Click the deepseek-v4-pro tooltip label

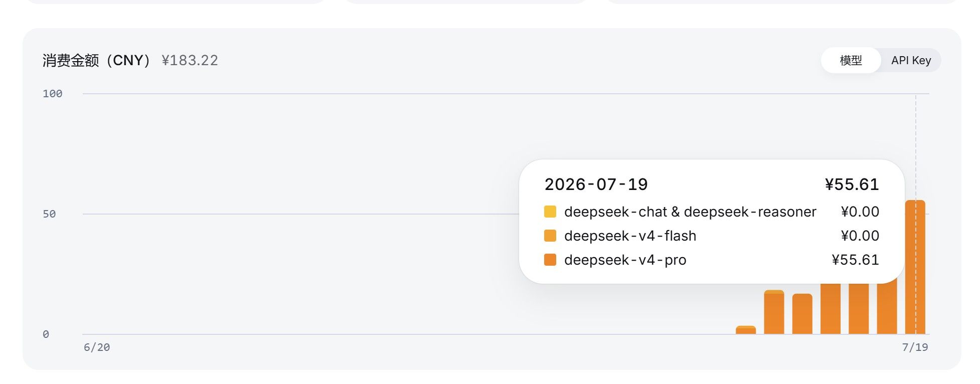tap(625, 260)
